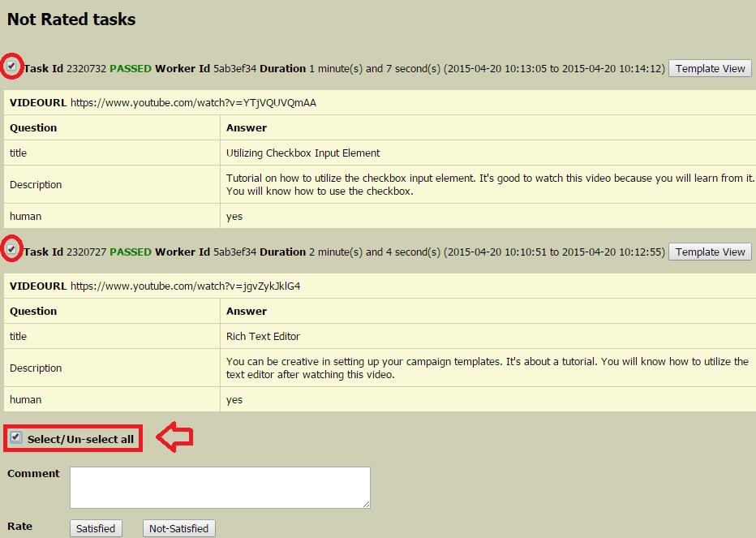The width and height of the screenshot is (756, 538).
Task: Focus the Comment text area
Action: [x=220, y=488]
